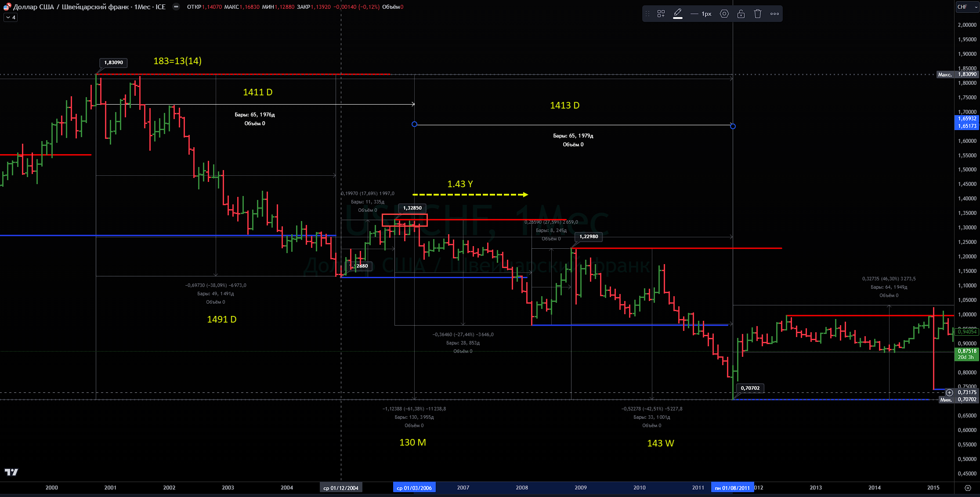Click year 2009 on time axis

coord(581,488)
